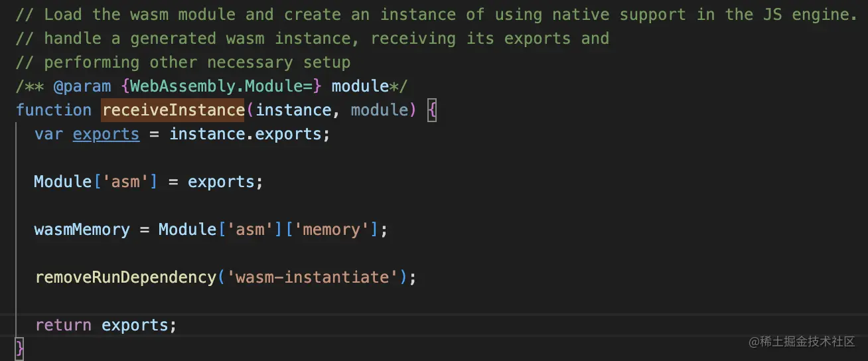Image resolution: width=868 pixels, height=361 pixels.
Task: Click the 'module' parameter in function signature
Action: pyautogui.click(x=379, y=110)
